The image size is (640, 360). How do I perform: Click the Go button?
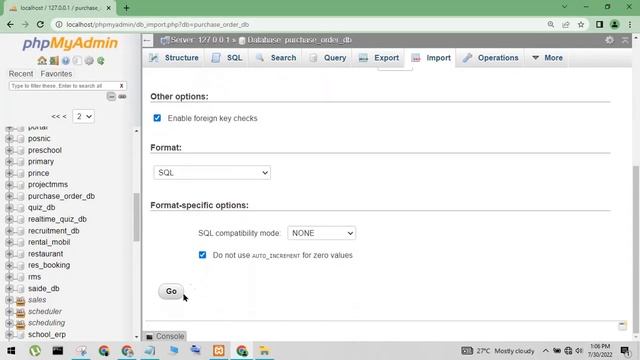[x=171, y=291]
